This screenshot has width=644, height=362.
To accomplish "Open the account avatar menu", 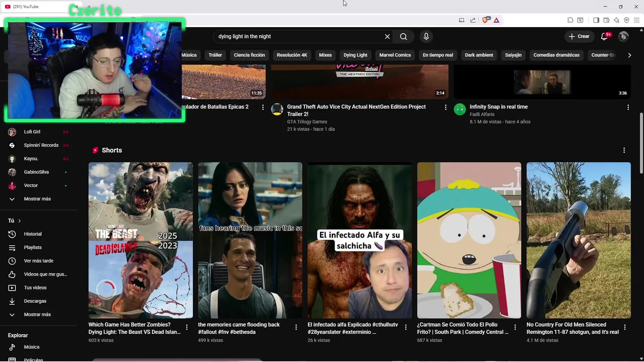I will point(623,36).
